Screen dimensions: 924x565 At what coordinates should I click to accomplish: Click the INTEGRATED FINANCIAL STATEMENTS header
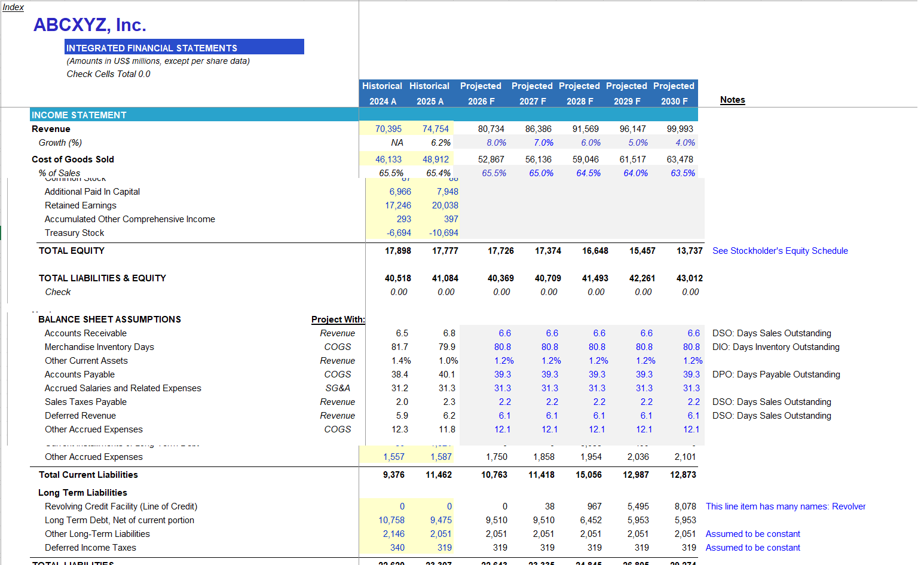(x=152, y=47)
